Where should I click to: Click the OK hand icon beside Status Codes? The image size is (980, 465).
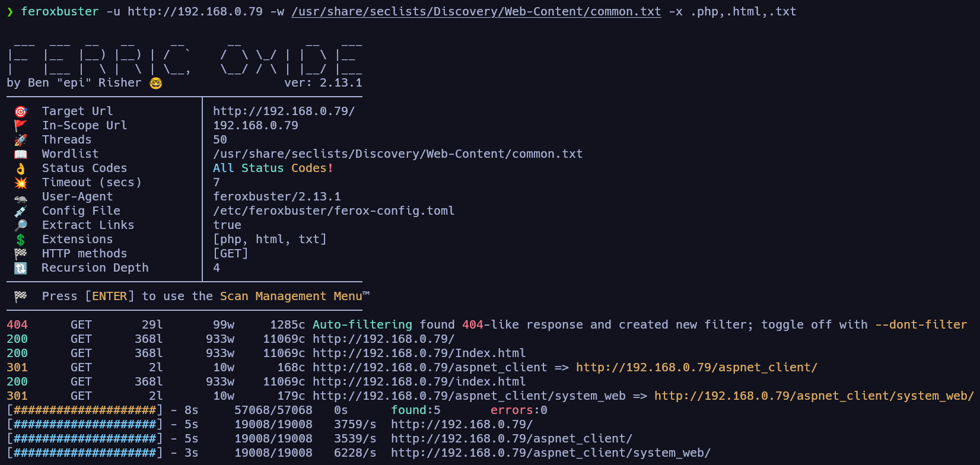[21, 168]
